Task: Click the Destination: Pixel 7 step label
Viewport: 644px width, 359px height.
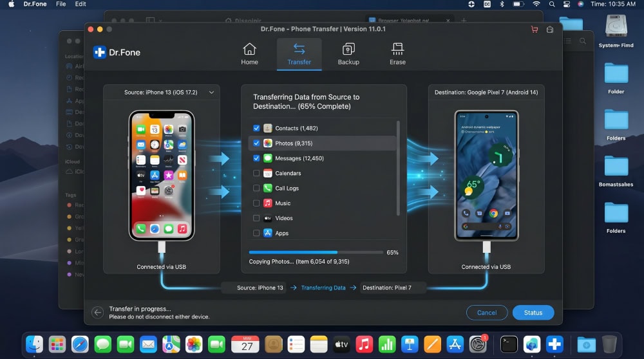Action: point(387,288)
